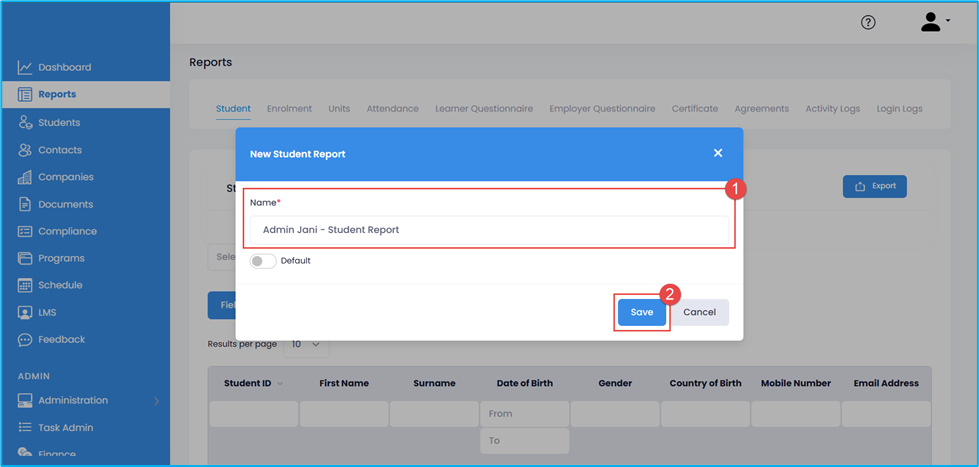
Task: Save the new student report
Action: [641, 312]
